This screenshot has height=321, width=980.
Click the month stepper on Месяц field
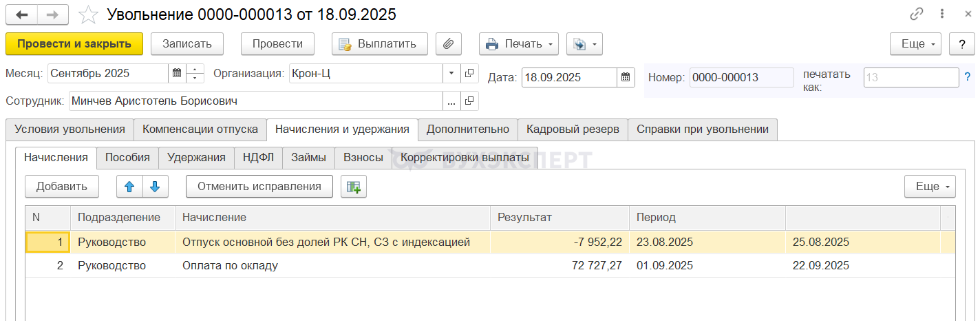[195, 73]
